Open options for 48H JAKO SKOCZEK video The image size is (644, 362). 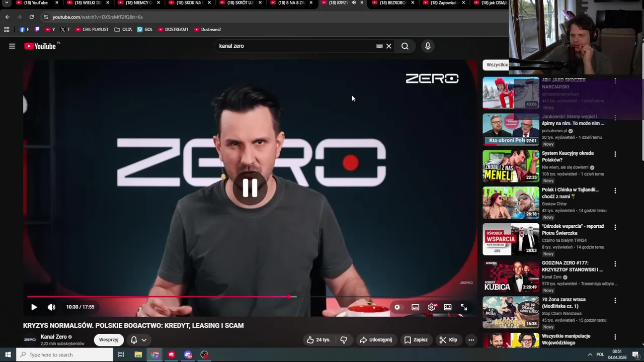[615, 81]
